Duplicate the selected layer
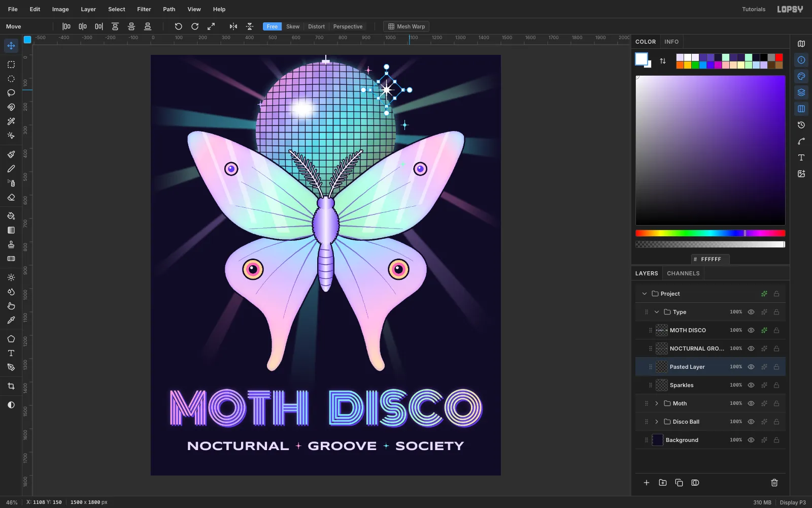This screenshot has height=508, width=812. [x=679, y=483]
